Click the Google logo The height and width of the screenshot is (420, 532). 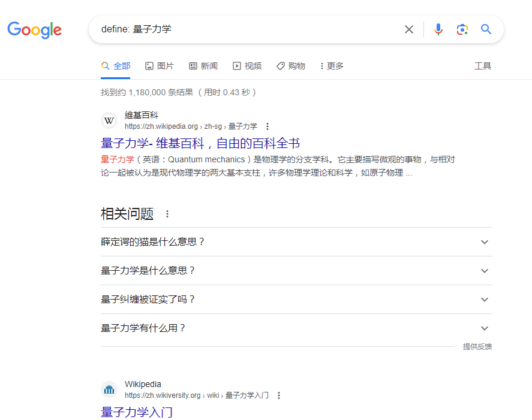coord(34,30)
